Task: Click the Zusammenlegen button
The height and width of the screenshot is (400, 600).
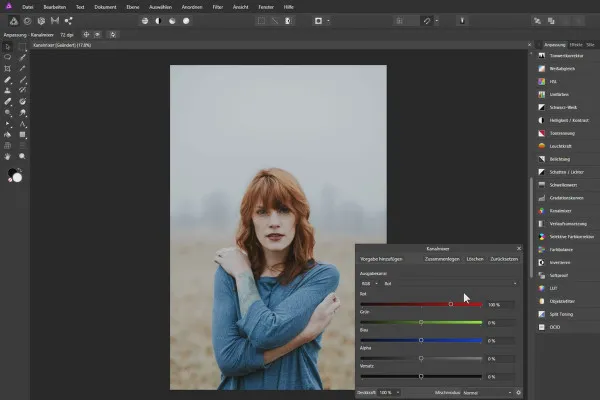Action: tap(442, 259)
